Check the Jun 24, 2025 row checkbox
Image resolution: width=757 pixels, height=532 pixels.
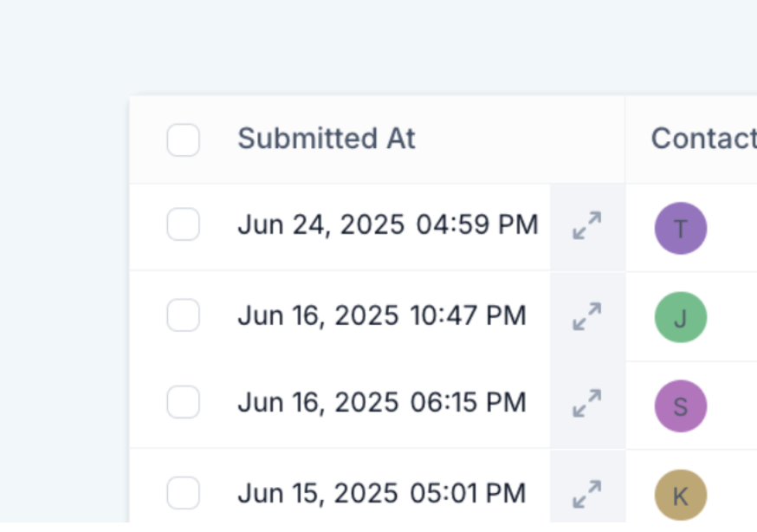(x=184, y=225)
